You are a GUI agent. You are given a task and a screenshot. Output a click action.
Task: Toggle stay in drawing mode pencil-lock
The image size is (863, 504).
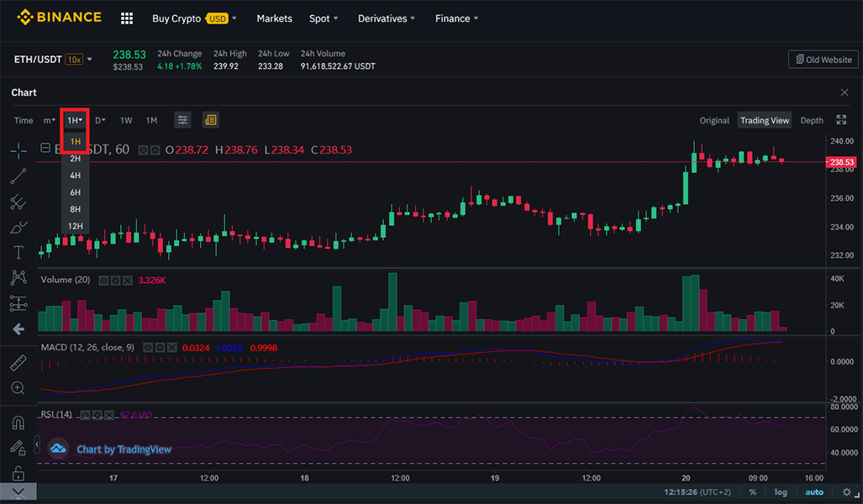click(18, 448)
